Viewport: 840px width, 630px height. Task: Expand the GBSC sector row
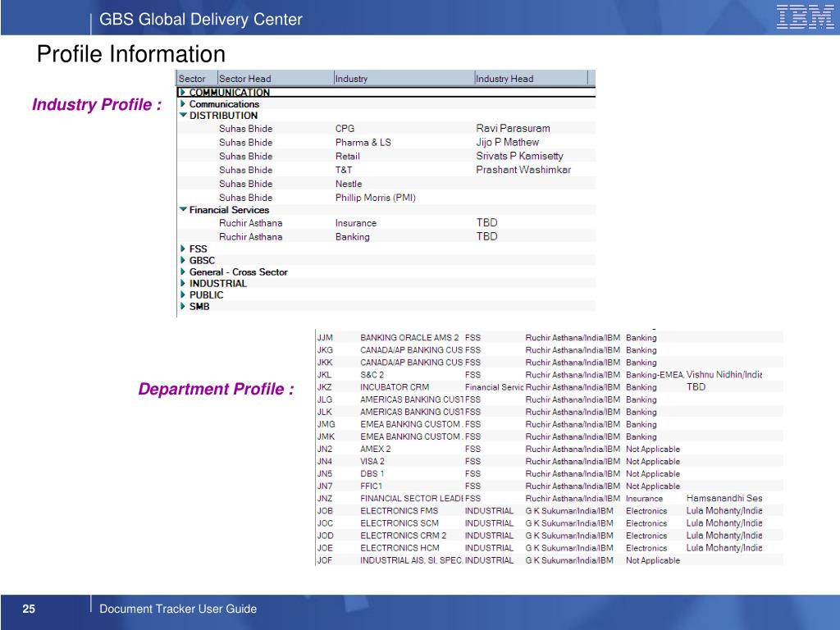(x=183, y=260)
